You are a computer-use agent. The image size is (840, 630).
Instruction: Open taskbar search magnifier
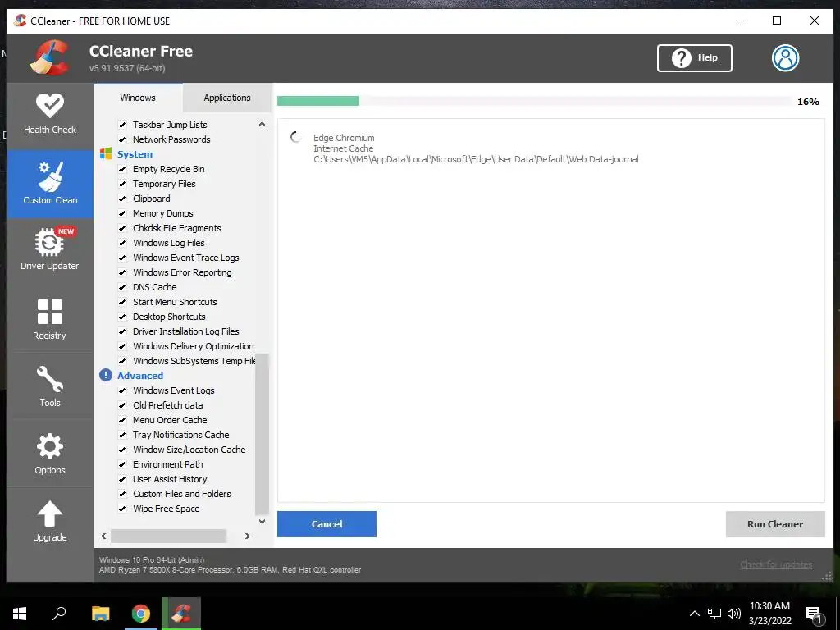[59, 614]
